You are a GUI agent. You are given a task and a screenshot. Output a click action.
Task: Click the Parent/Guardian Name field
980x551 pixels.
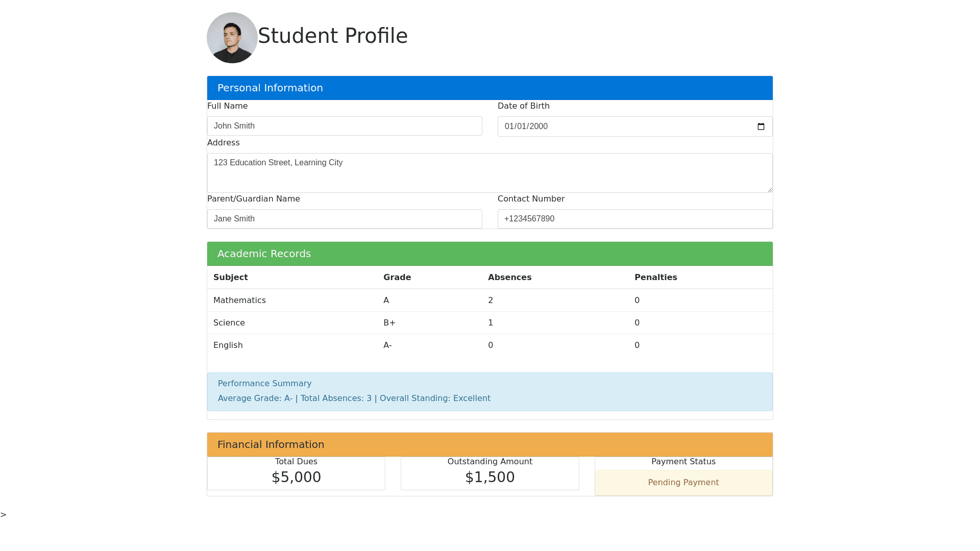(345, 219)
